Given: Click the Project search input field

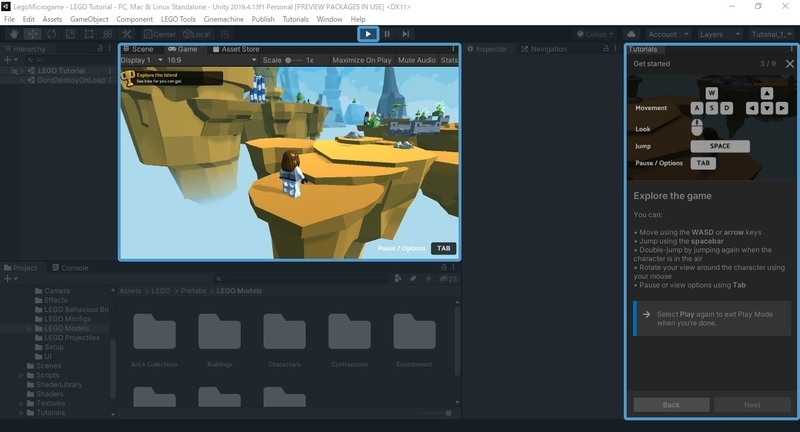Looking at the screenshot, I should click(301, 278).
